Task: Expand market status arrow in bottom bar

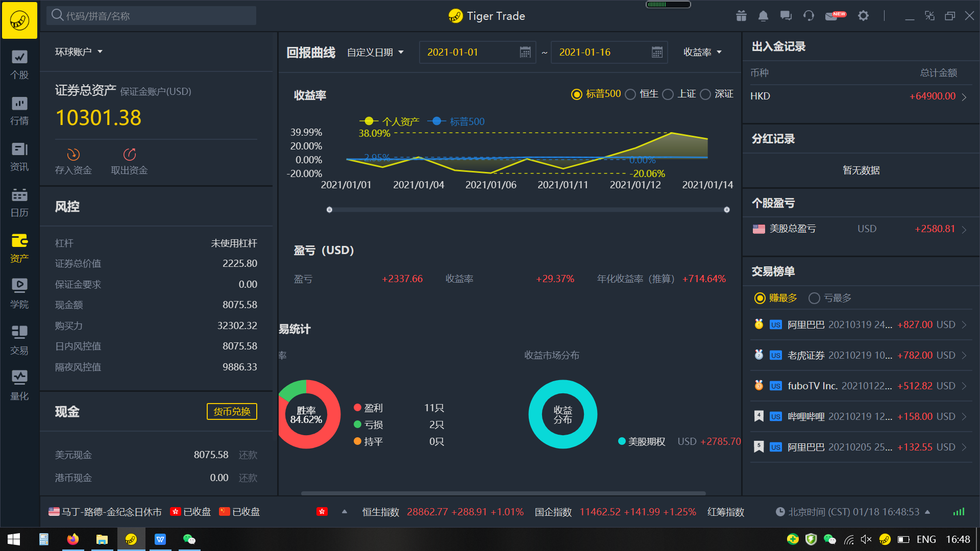Action: [345, 512]
